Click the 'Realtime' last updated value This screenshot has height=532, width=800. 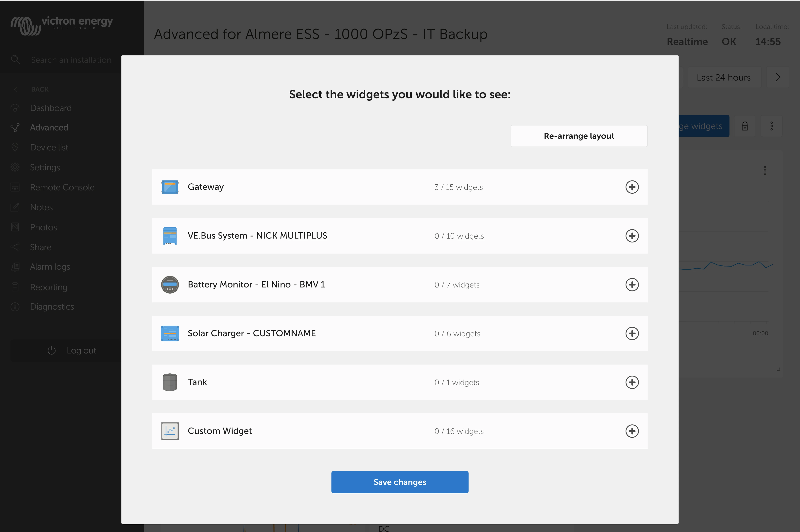coord(687,42)
